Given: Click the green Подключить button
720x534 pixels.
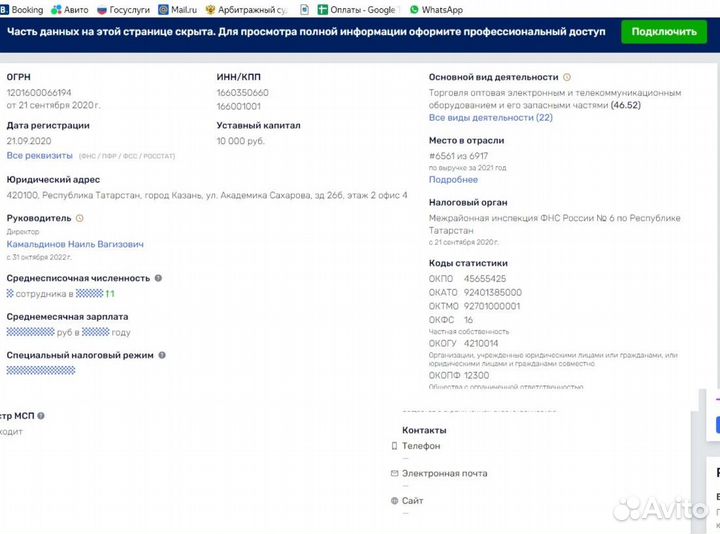Looking at the screenshot, I should [664, 32].
